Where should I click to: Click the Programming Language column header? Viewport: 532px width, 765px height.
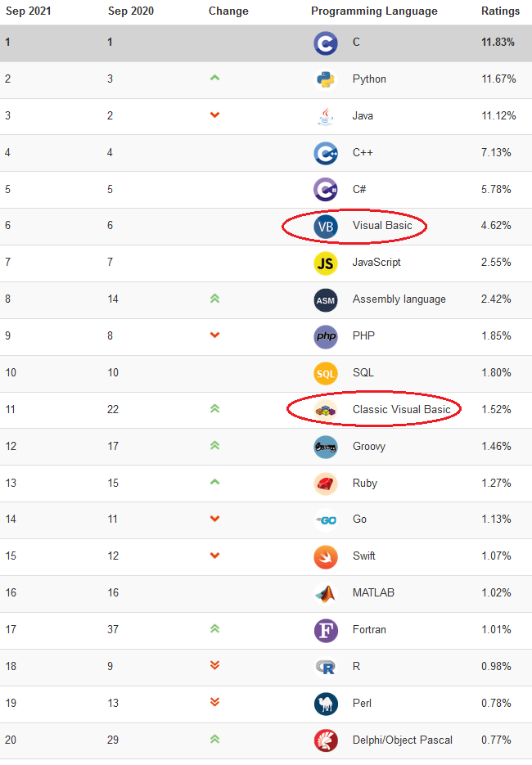click(374, 11)
